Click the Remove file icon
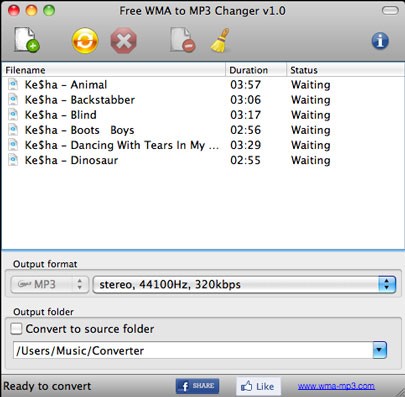This screenshot has width=405, height=397. coord(182,40)
